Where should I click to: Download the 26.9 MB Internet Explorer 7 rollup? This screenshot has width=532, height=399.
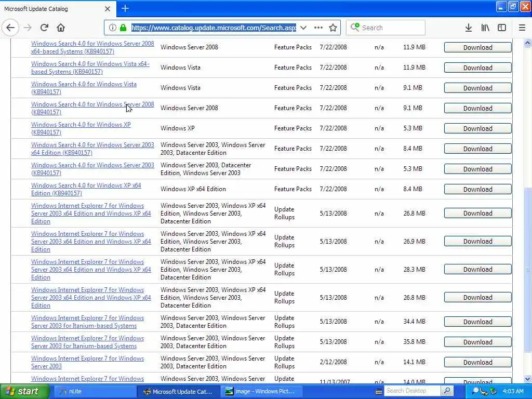(478, 241)
